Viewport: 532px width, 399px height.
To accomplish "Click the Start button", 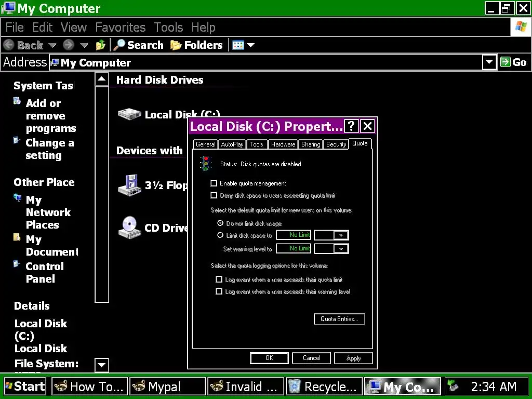I will (25, 387).
